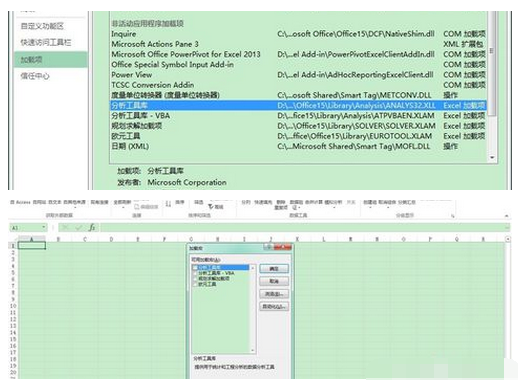Select 规划求解加载项 row in options list

(298, 126)
